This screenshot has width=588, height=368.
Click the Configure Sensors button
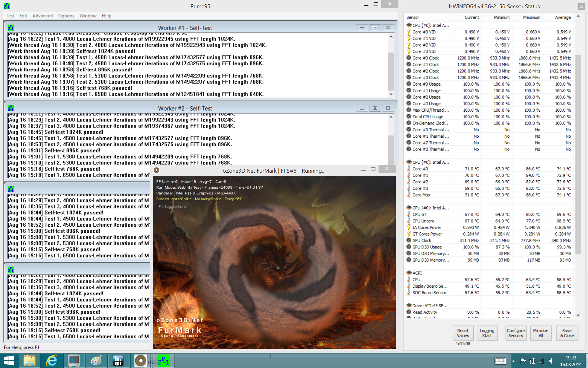(516, 333)
